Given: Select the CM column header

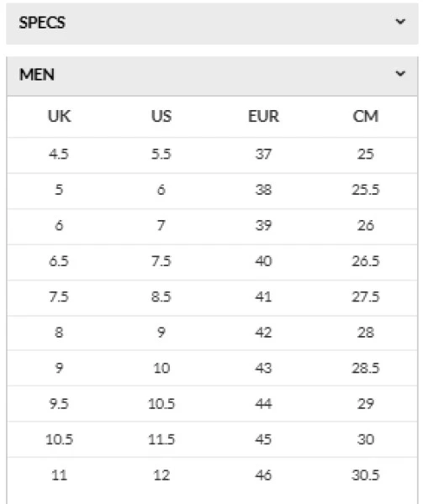Looking at the screenshot, I should [x=366, y=116].
